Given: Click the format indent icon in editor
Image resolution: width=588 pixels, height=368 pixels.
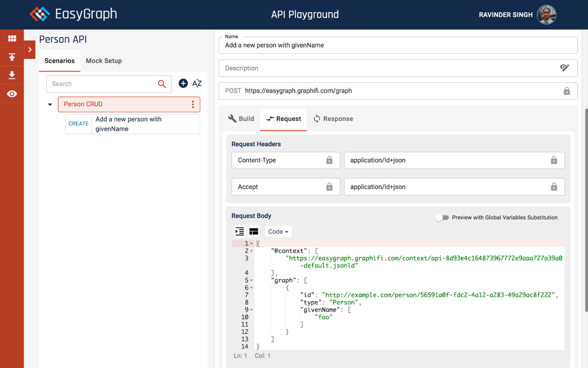Looking at the screenshot, I should coord(239,232).
